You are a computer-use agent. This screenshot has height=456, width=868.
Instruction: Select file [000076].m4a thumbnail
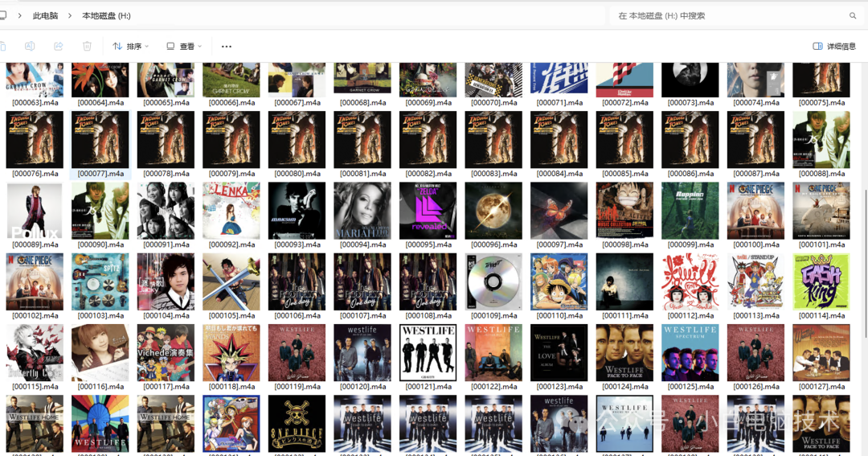35,140
